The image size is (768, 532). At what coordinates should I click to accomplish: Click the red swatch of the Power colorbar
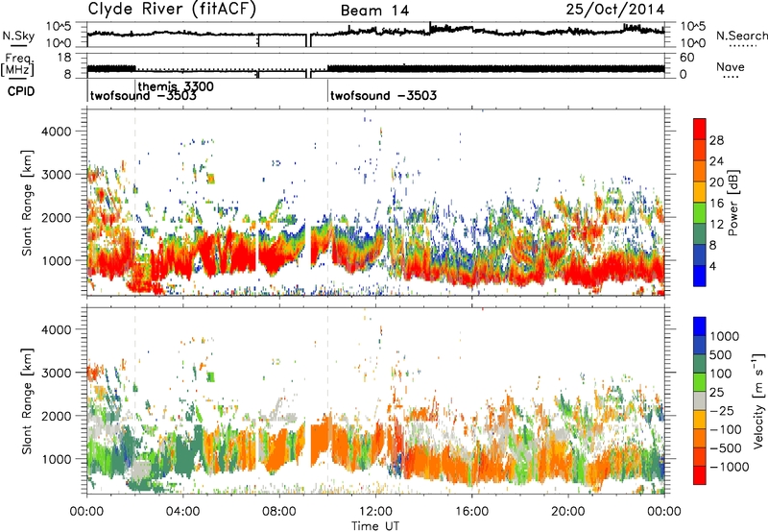click(x=700, y=129)
